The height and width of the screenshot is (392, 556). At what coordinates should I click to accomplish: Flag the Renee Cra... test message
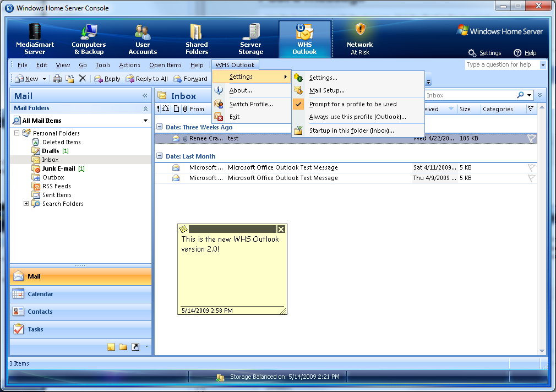531,138
